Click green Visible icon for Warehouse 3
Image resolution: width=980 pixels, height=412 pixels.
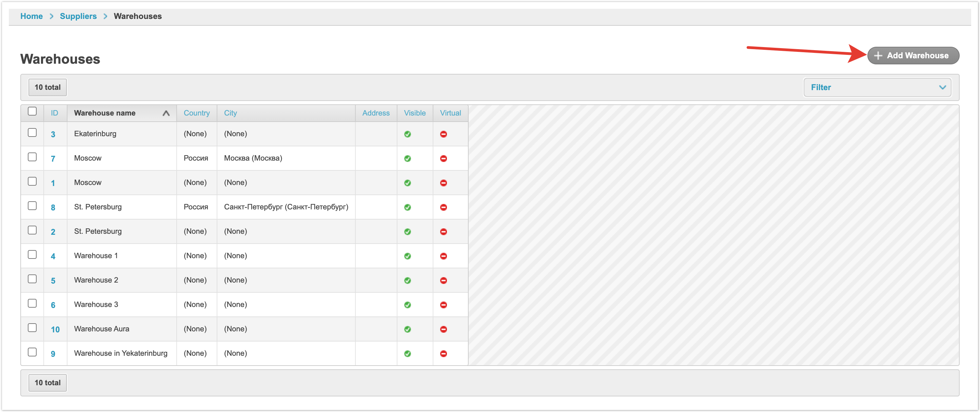pyautogui.click(x=408, y=305)
